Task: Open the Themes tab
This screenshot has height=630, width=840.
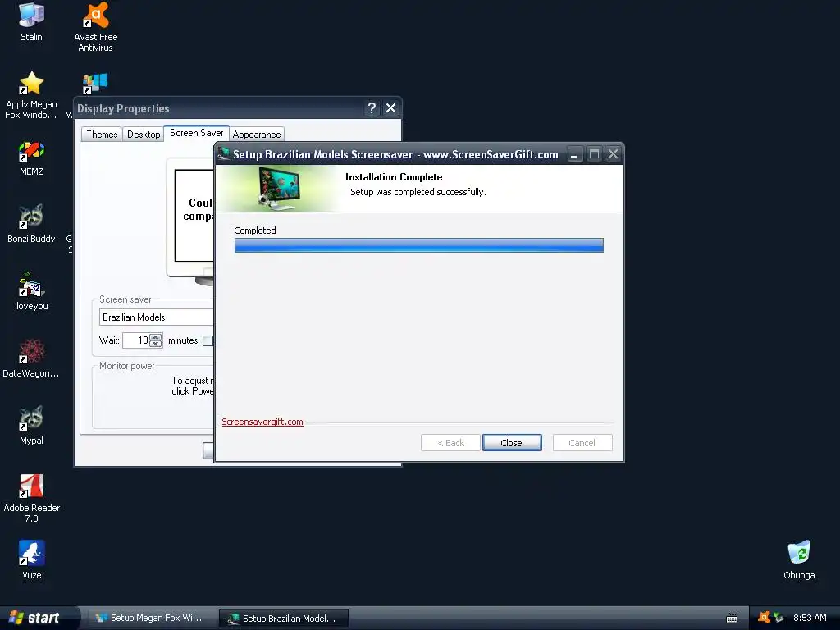Action: pyautogui.click(x=102, y=135)
